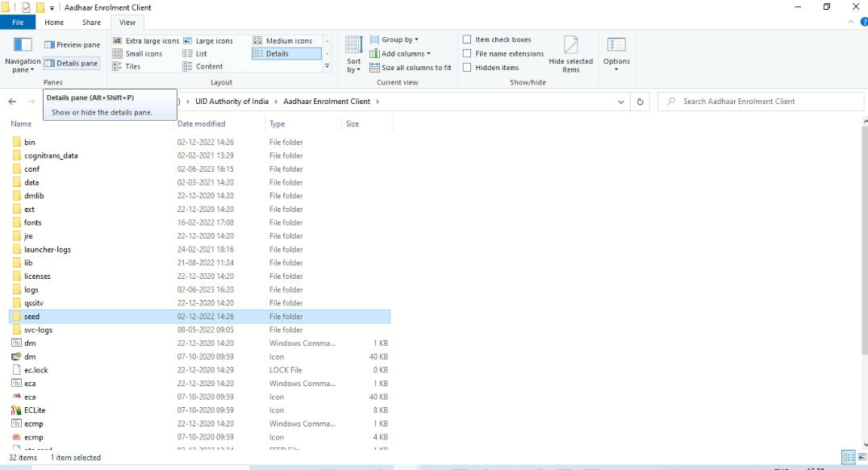This screenshot has height=470, width=868.
Task: Select the cognitrans_data folder
Action: pyautogui.click(x=200, y=156)
